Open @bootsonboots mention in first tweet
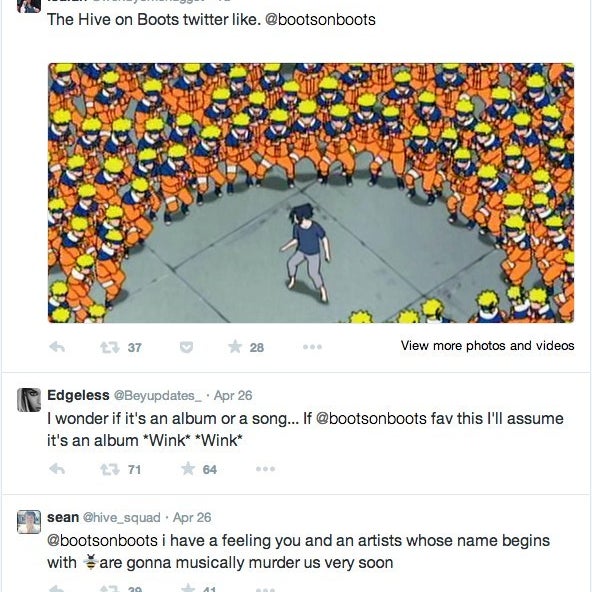The width and height of the screenshot is (592, 592). [x=320, y=20]
